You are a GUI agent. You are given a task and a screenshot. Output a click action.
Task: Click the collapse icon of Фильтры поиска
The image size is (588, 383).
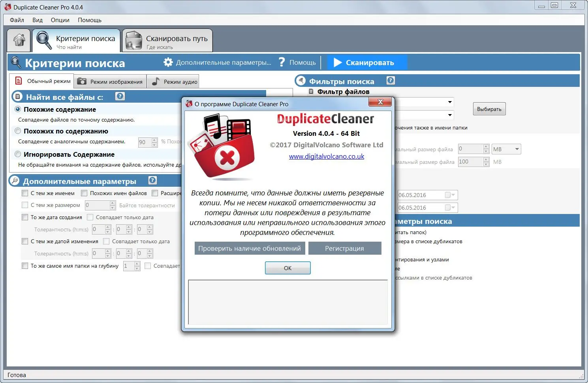point(301,81)
